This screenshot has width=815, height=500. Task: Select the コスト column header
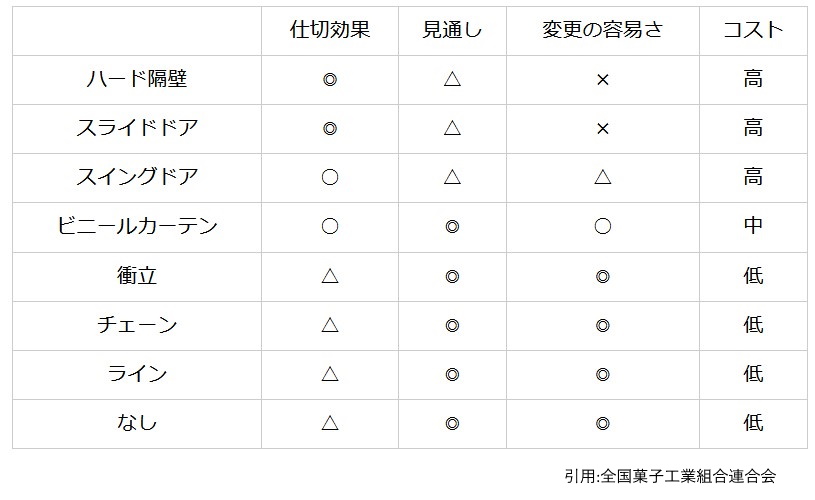coord(753,30)
